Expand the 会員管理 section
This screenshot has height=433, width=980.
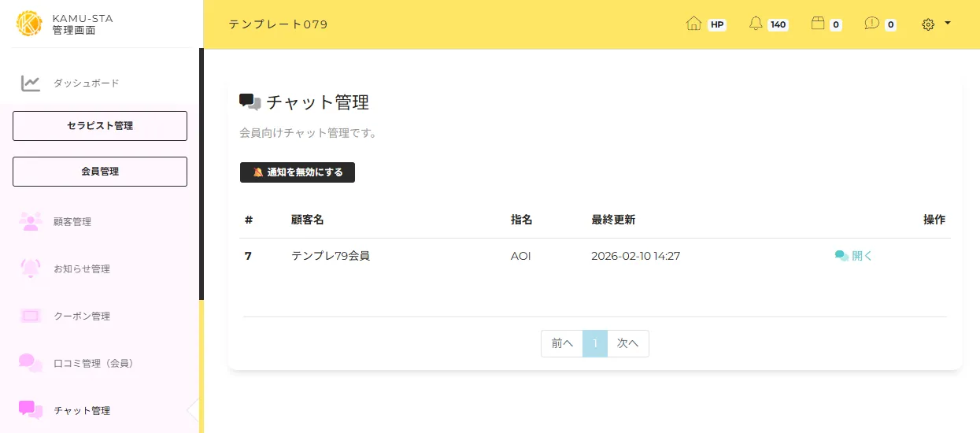pyautogui.click(x=100, y=172)
